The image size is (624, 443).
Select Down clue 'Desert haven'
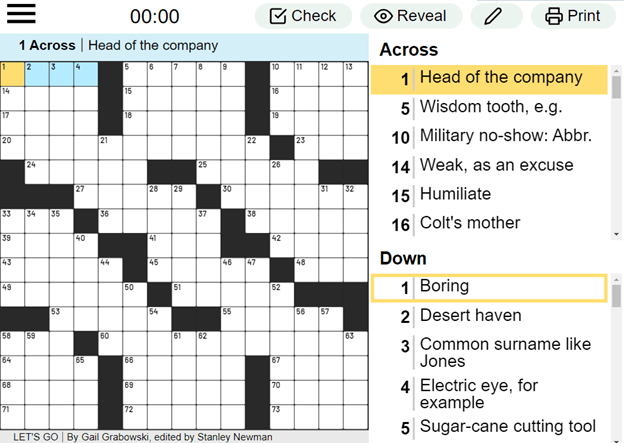tap(470, 315)
